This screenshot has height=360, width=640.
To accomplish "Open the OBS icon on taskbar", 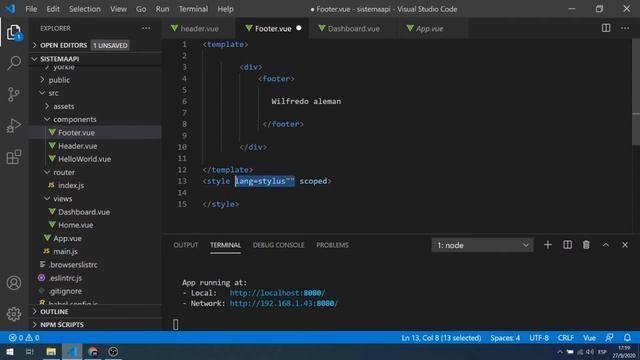I will click(x=113, y=351).
